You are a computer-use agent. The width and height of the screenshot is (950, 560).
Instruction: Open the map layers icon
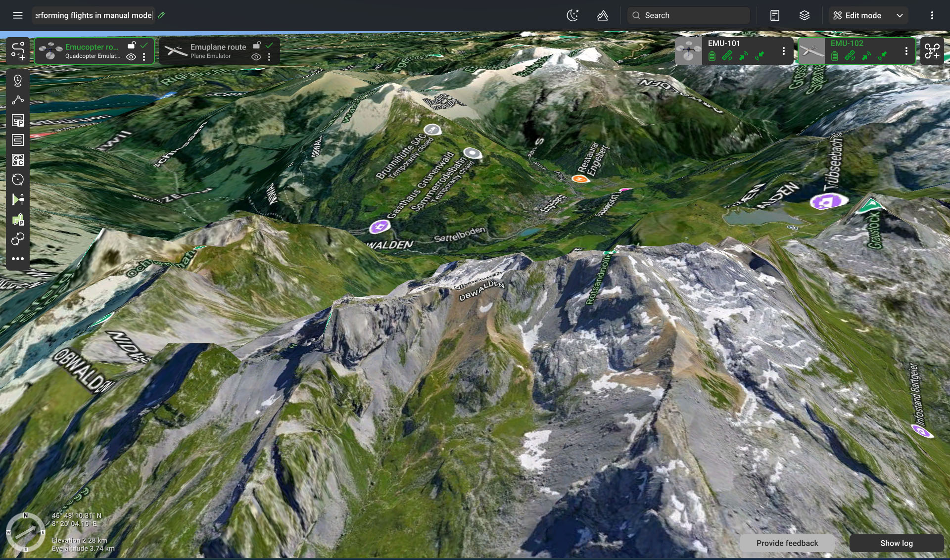(x=805, y=15)
